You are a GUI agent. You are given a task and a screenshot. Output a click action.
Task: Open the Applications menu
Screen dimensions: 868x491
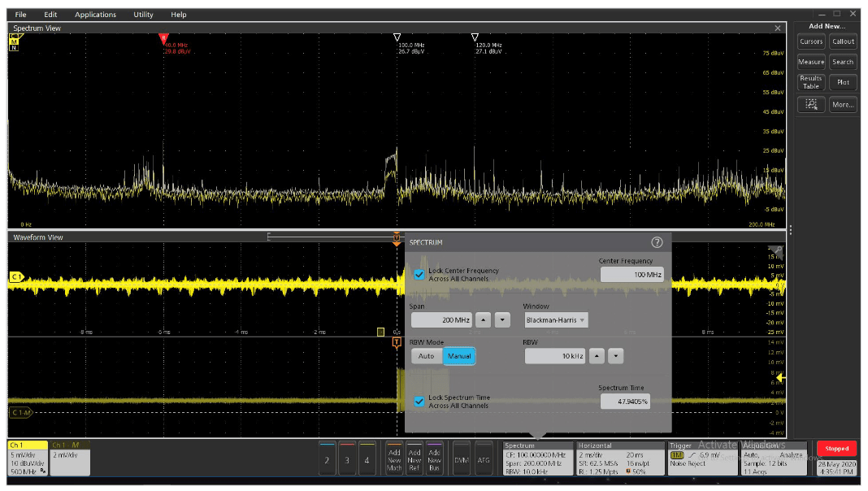[x=95, y=14]
